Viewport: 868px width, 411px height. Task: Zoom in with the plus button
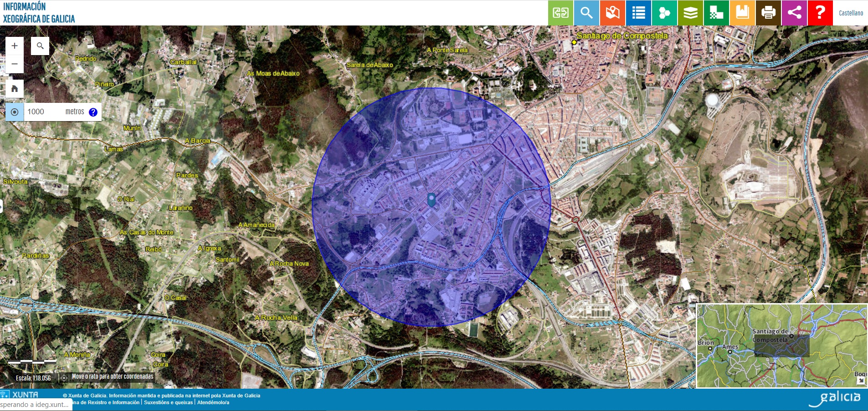point(15,46)
